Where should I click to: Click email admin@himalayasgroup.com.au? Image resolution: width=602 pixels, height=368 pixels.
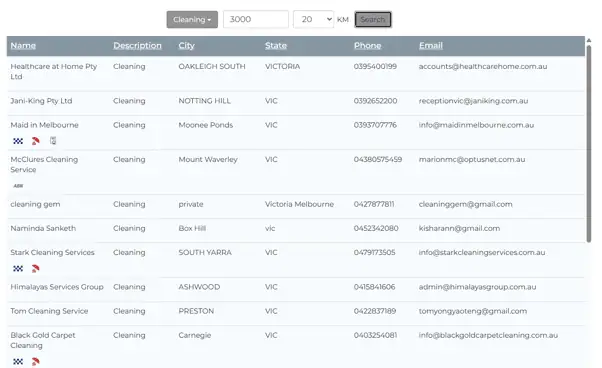(478, 287)
